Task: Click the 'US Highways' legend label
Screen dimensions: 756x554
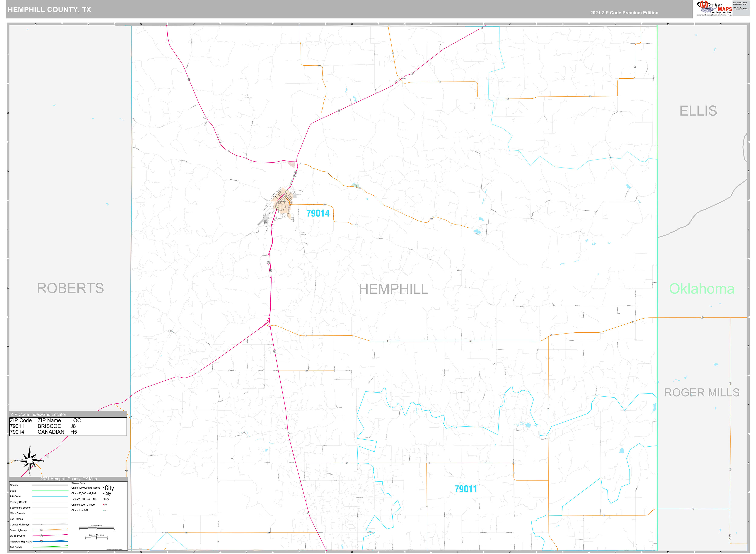Action: (17, 536)
